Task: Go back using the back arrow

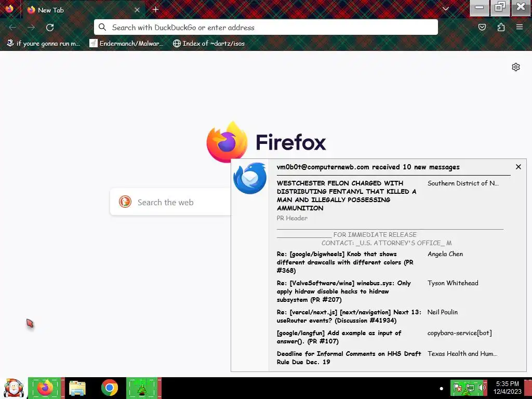Action: coord(12,28)
